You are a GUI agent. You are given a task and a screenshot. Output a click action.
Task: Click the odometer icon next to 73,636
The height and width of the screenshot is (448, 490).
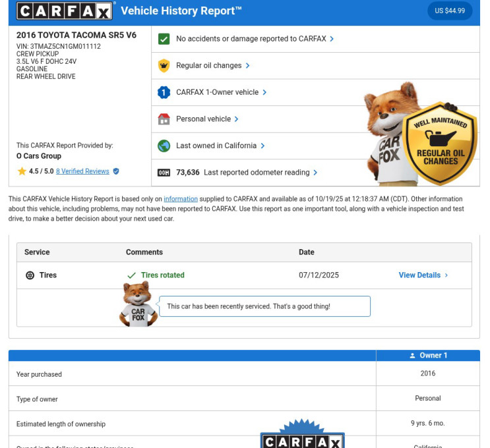(164, 173)
